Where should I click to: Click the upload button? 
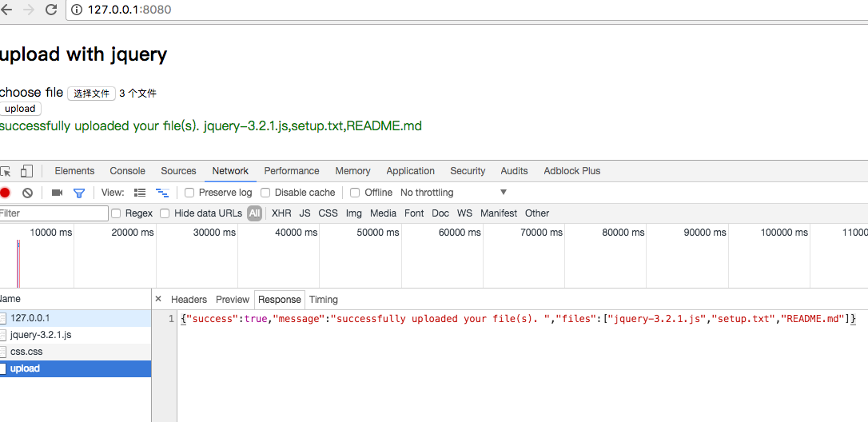pos(20,109)
